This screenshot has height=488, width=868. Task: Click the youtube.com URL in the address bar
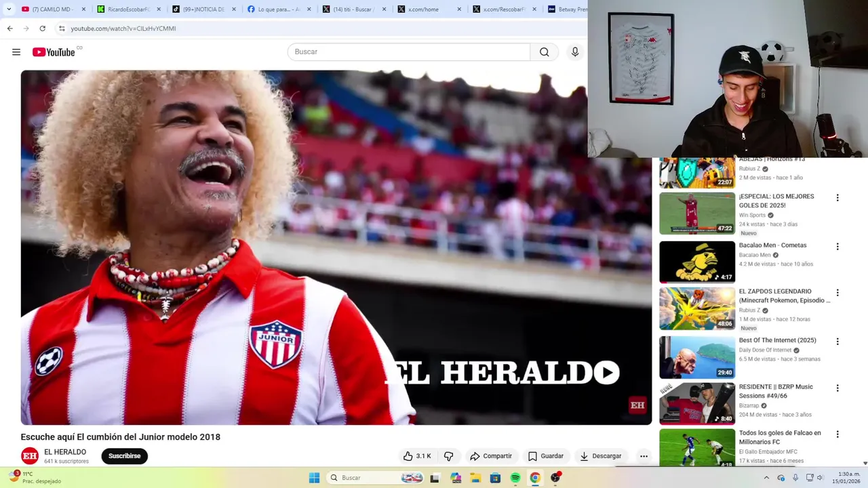(123, 28)
